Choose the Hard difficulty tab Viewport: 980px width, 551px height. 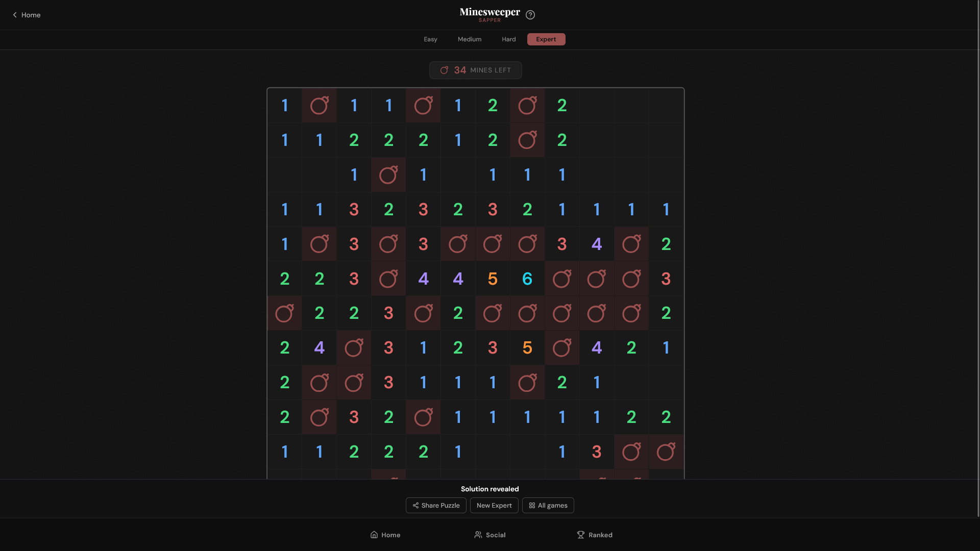508,39
